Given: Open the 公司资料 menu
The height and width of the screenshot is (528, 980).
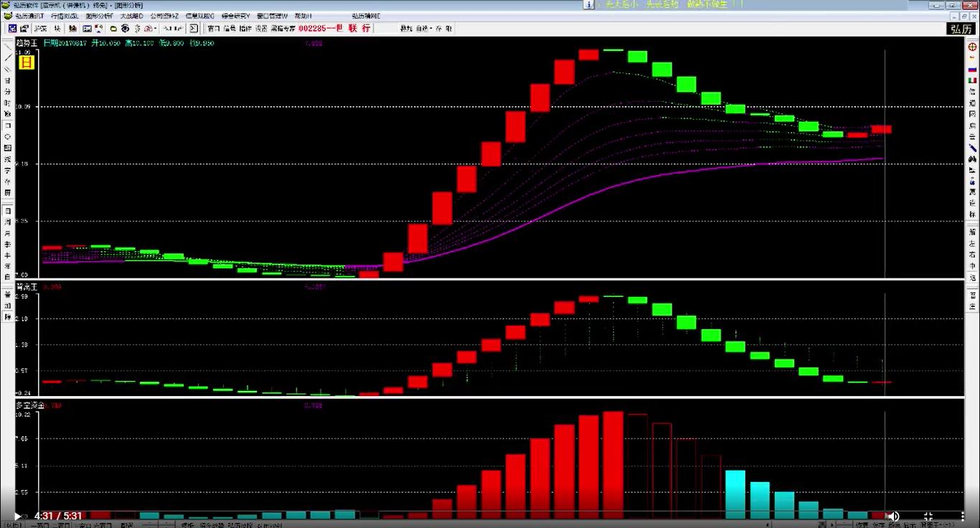Looking at the screenshot, I should 165,15.
